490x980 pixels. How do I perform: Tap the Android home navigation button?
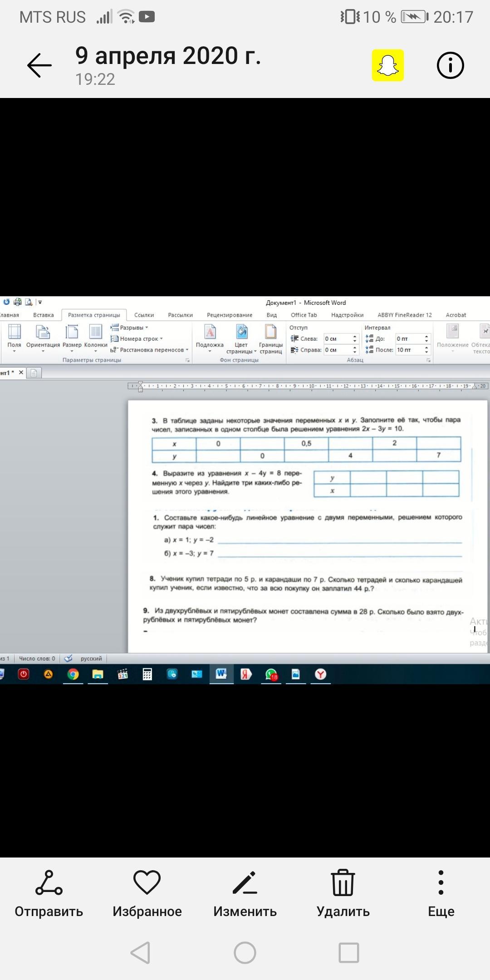click(245, 952)
